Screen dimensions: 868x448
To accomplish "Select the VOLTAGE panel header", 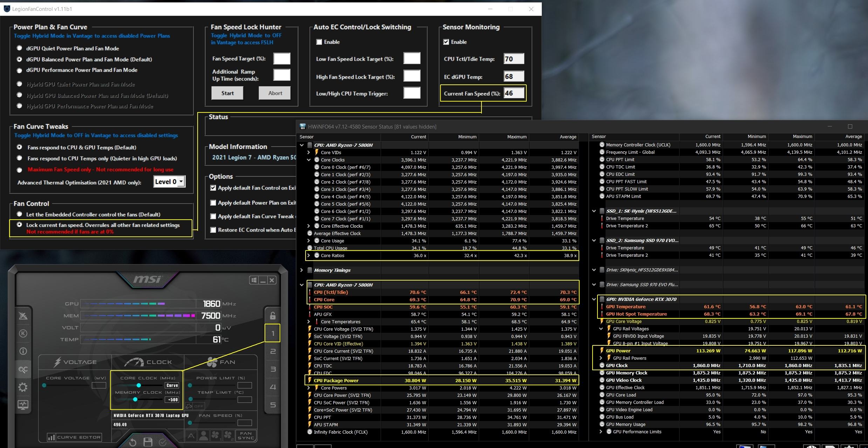I will 75,362.
